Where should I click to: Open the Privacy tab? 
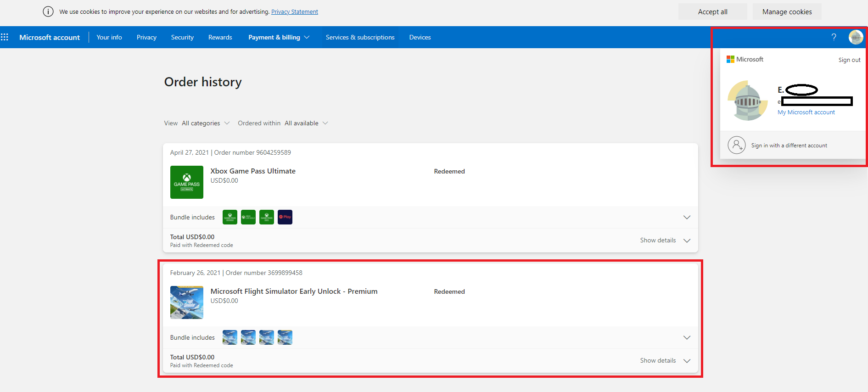coord(146,37)
